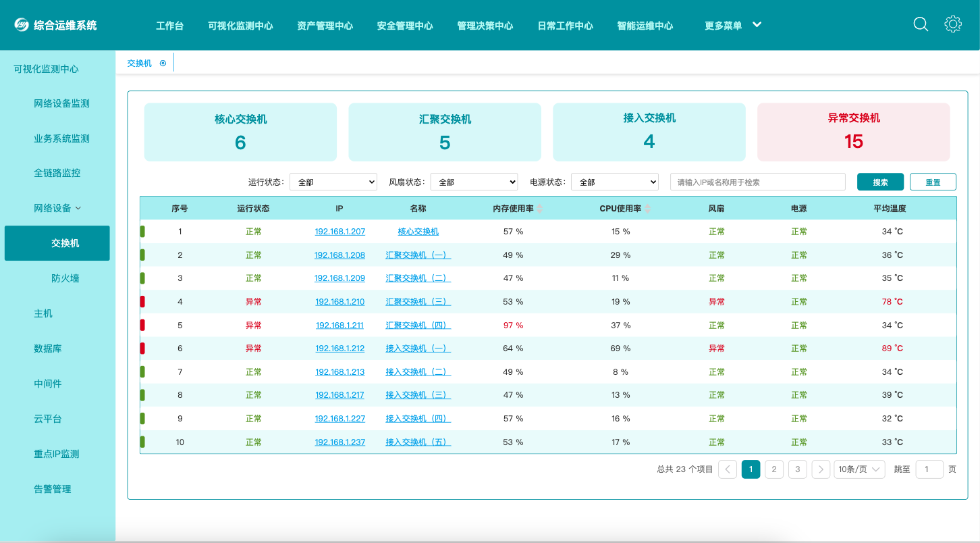The height and width of the screenshot is (543, 980).
Task: Close the 交换机 tab with its x icon
Action: click(163, 63)
